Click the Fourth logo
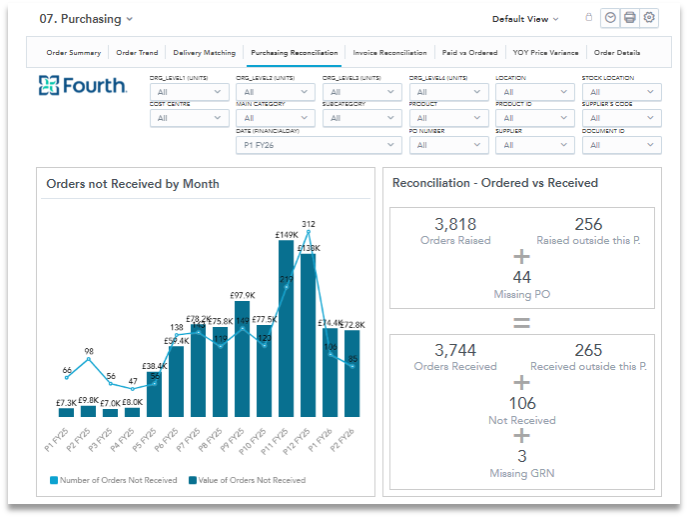Screen dimensions: 688x518 point(83,86)
